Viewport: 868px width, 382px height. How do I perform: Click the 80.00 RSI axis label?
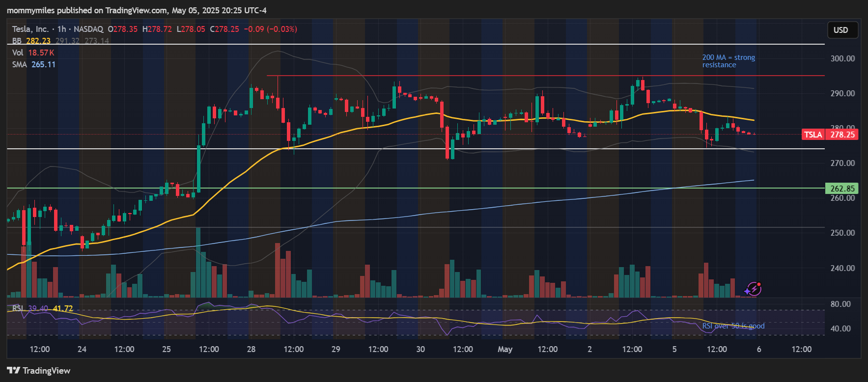840,304
